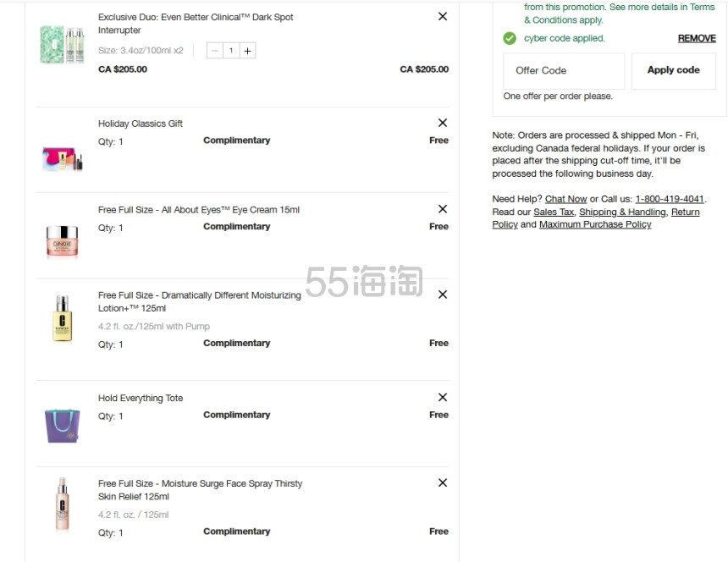Image resolution: width=728 pixels, height=562 pixels.
Task: Increase Exclusive Duo quantity with plus button
Action: (x=247, y=51)
